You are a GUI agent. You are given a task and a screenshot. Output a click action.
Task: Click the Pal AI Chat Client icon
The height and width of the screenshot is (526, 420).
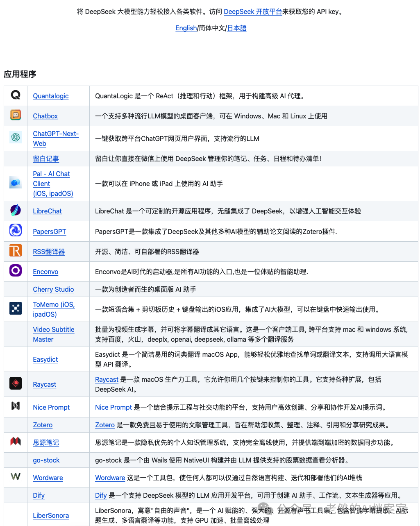pos(16,183)
